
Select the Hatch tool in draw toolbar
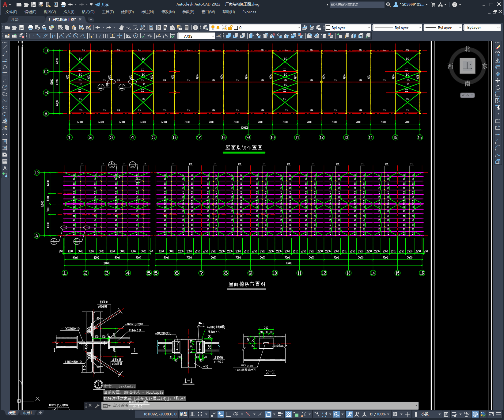tap(5, 141)
